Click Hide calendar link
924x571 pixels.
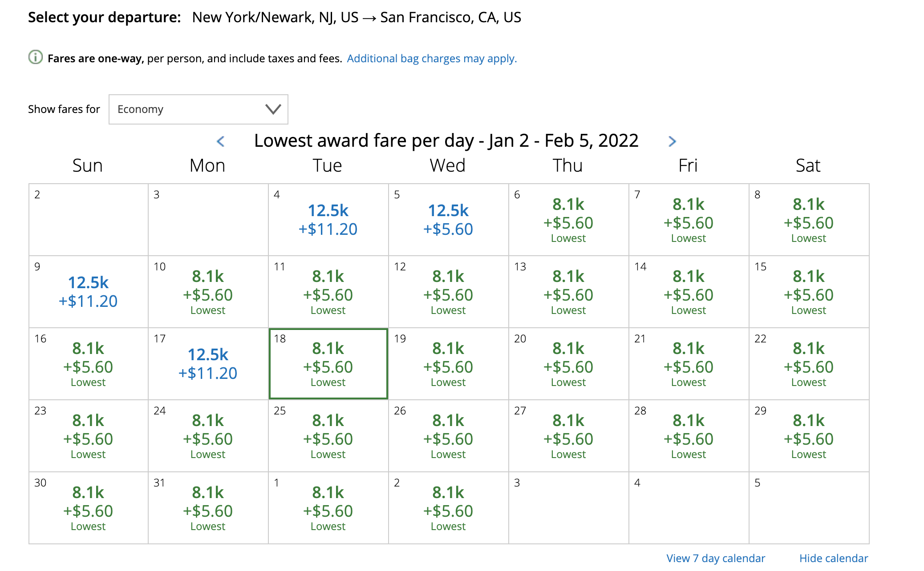(x=833, y=558)
